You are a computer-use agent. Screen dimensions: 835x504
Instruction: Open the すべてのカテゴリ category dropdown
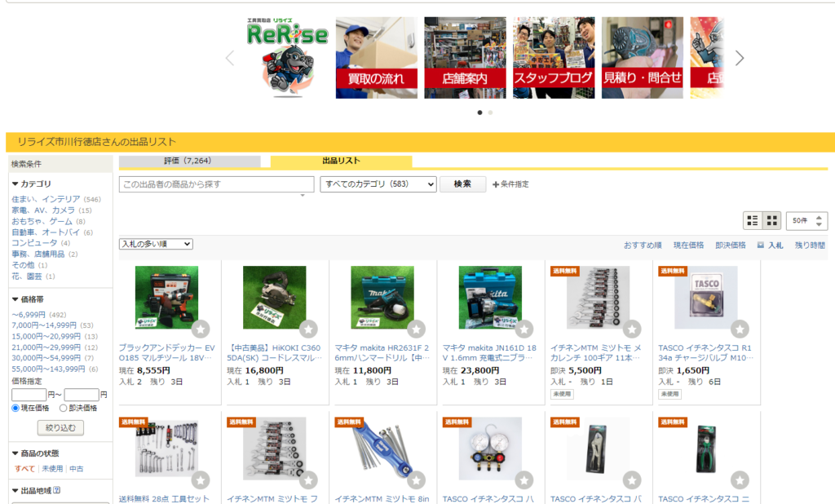[x=378, y=184]
